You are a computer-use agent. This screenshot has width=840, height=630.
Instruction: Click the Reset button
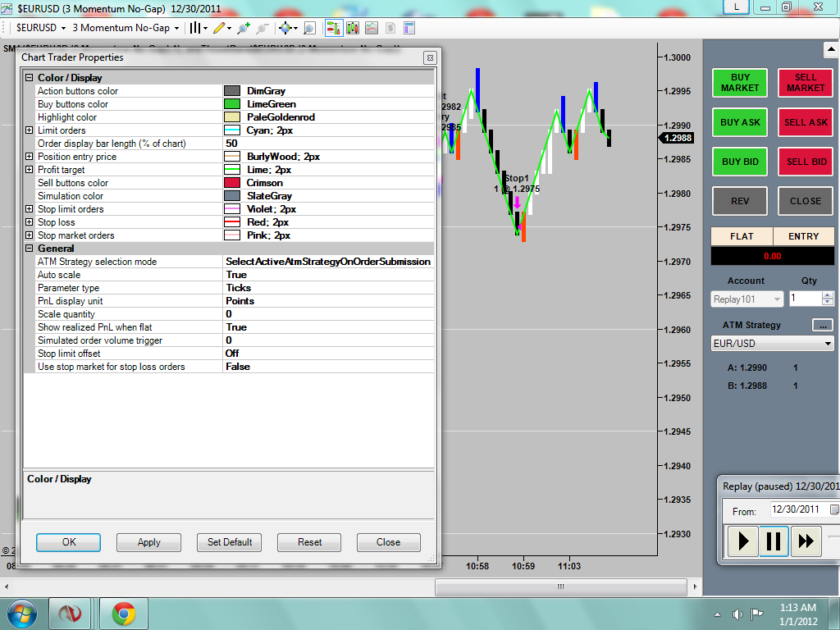coord(309,542)
